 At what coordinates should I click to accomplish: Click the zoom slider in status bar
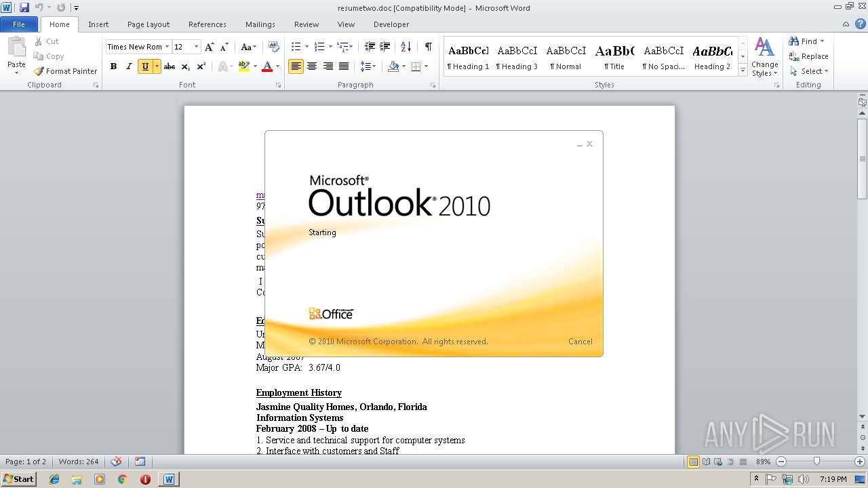pyautogui.click(x=816, y=462)
